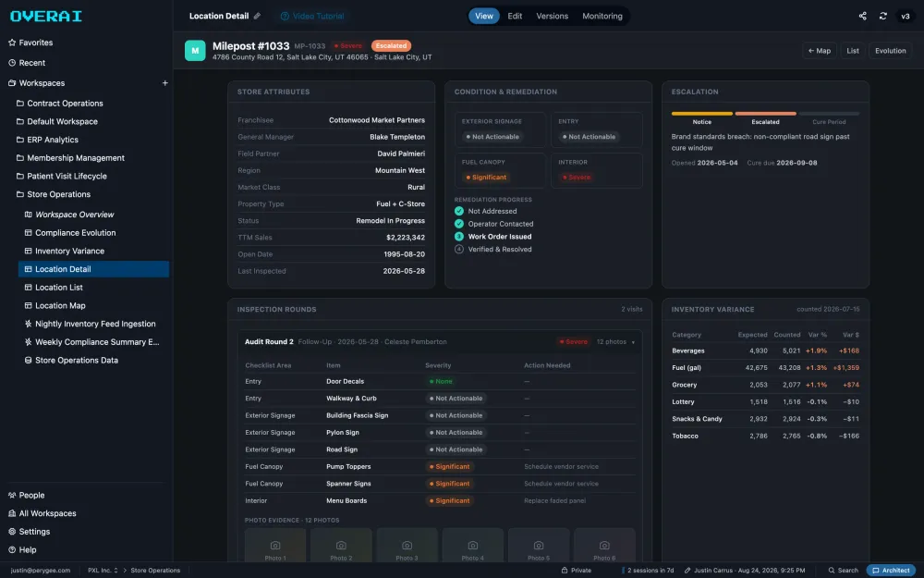Click the Milepost green M avatar
The image size is (924, 578).
[195, 51]
